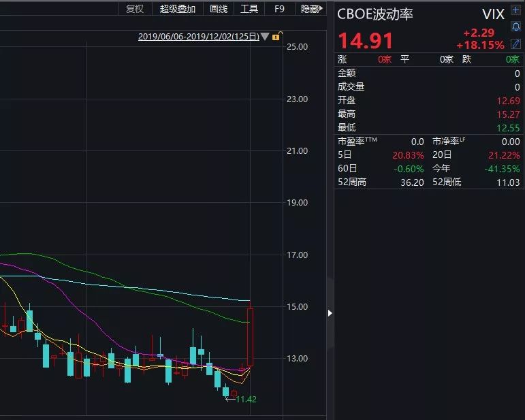Open the 工具 tools menu
This screenshot has width=525, height=420.
tap(249, 9)
